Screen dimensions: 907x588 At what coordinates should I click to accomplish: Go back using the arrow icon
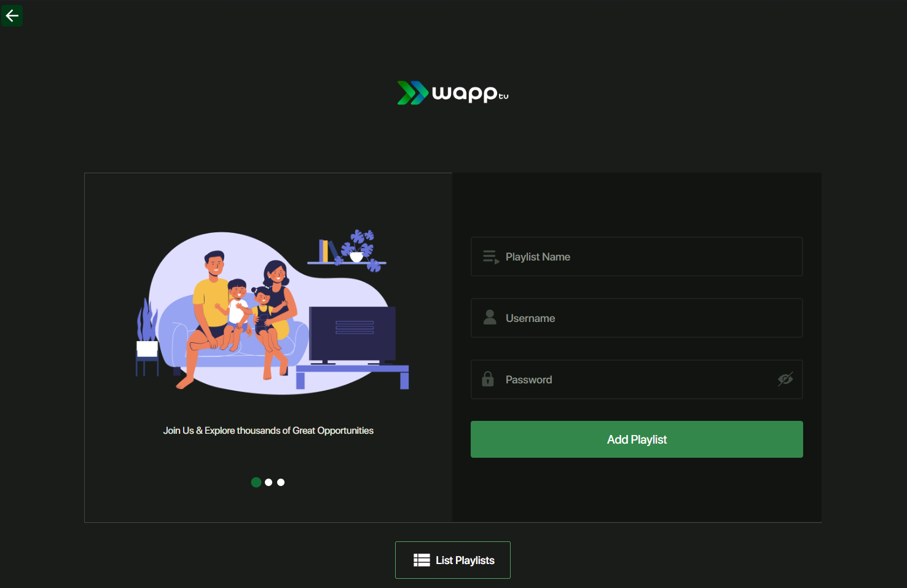12,15
